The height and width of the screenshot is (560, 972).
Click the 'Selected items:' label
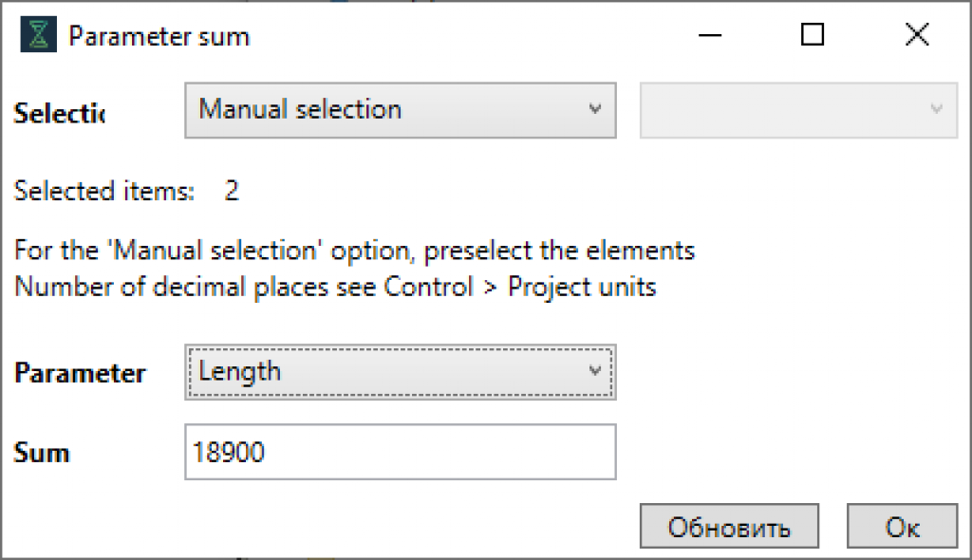coord(104,191)
